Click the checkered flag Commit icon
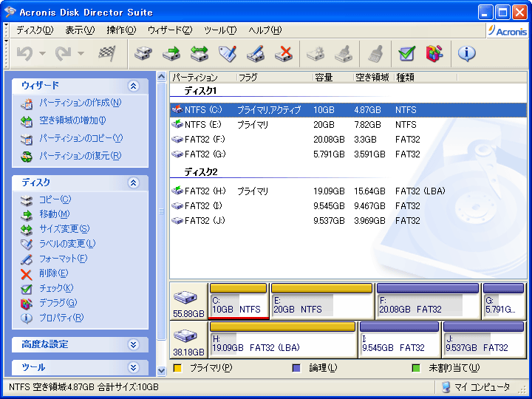The height and width of the screenshot is (399, 532). [107, 53]
